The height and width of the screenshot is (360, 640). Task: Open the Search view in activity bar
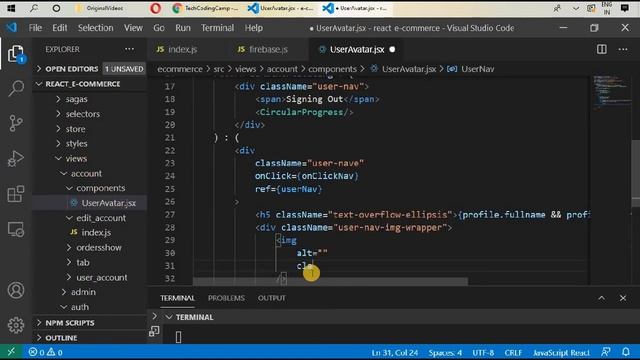click(x=16, y=88)
